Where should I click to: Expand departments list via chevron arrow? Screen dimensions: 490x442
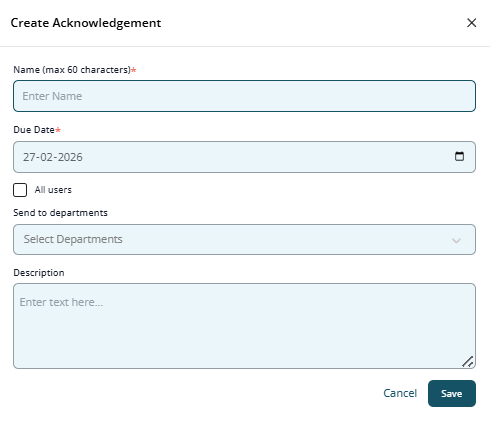click(x=456, y=240)
